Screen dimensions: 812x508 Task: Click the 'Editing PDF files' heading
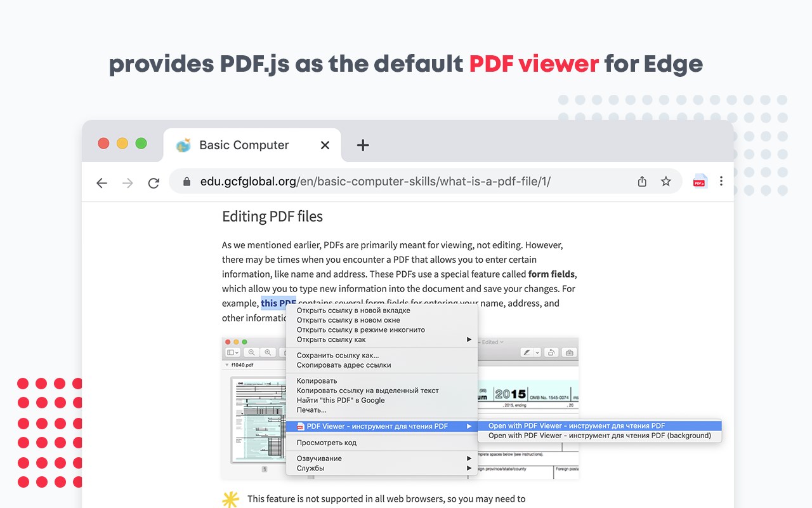click(272, 217)
